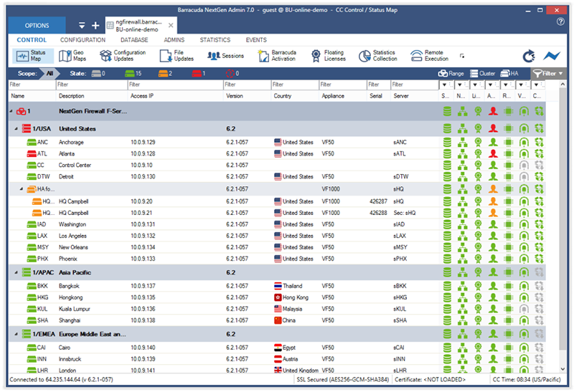Viewport: 574px width, 392px height.
Task: Click the Access IP filter input field
Action: point(176,85)
